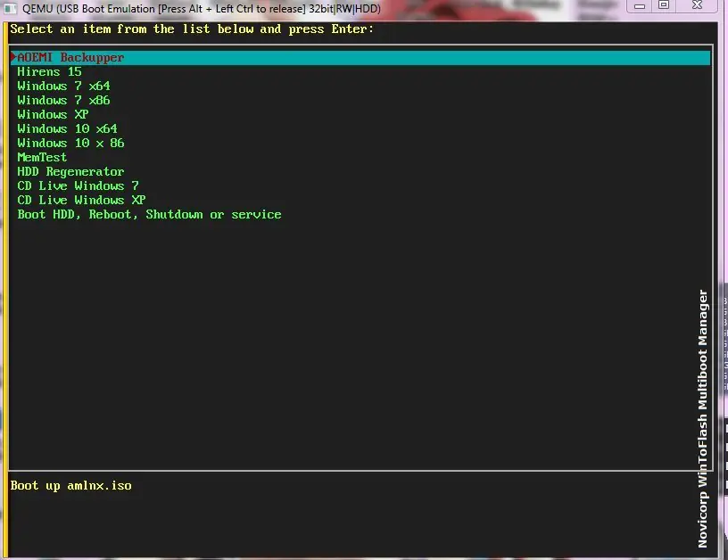The image size is (728, 560).
Task: Select Windows 7 x64 entry
Action: point(63,86)
